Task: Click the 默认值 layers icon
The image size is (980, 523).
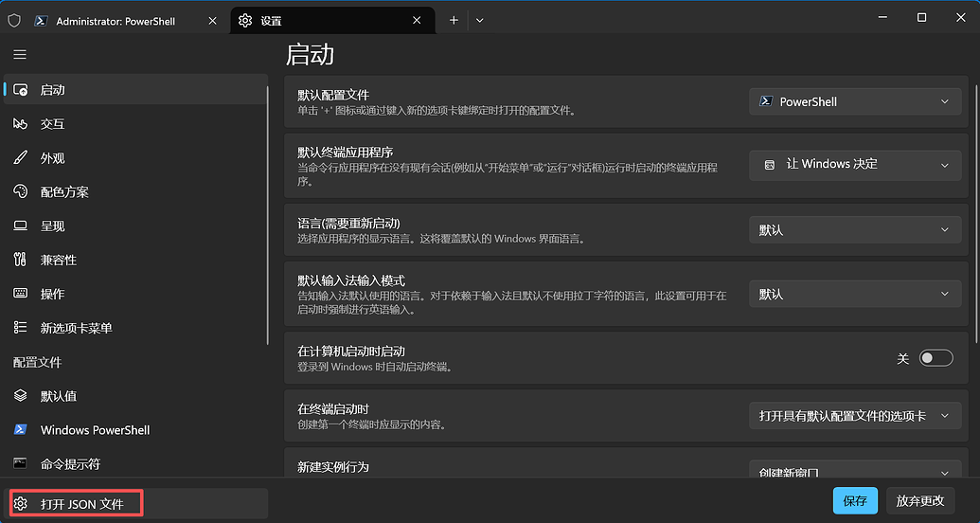Action: point(20,395)
